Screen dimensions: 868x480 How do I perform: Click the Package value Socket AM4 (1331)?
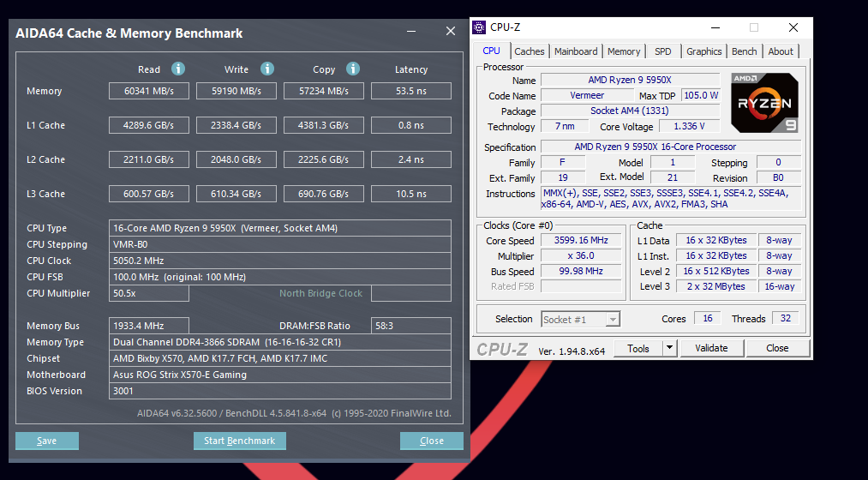pos(630,111)
